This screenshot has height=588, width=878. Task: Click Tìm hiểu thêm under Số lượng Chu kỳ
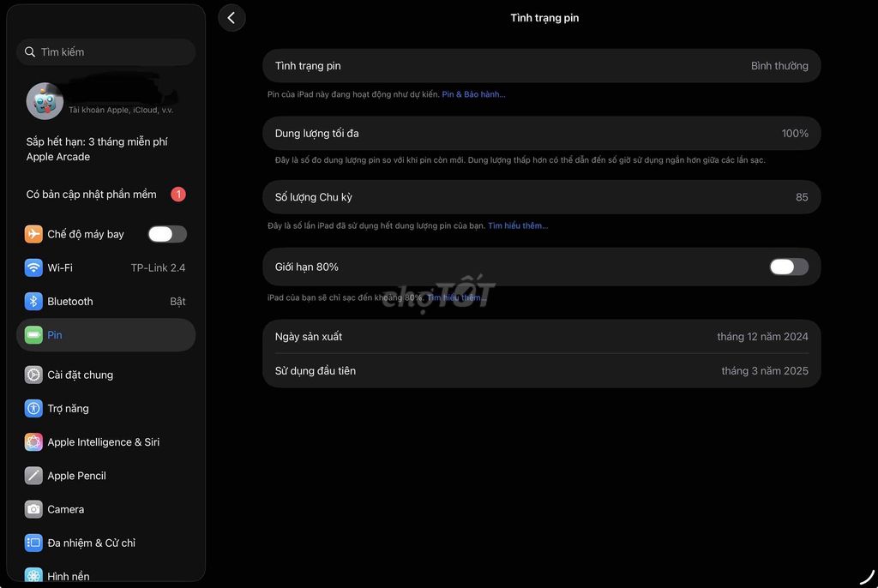pos(517,225)
